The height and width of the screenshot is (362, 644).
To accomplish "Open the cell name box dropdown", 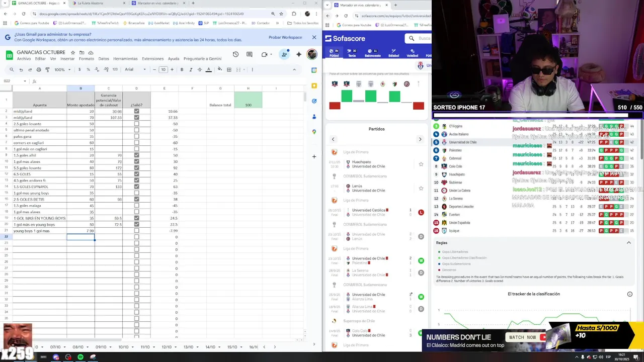I will point(25,81).
